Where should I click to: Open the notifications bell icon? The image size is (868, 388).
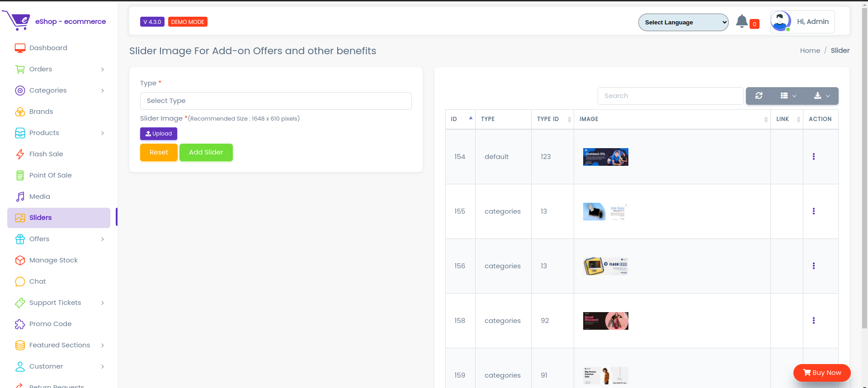click(x=742, y=21)
